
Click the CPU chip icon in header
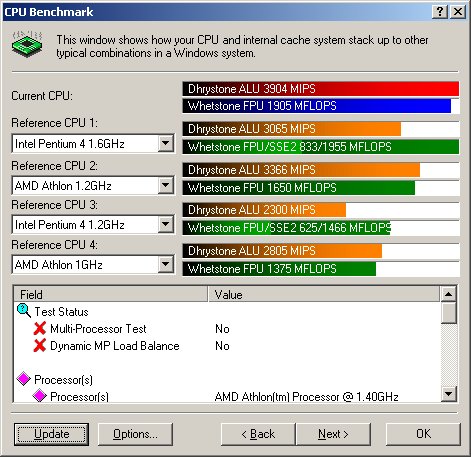click(x=27, y=44)
